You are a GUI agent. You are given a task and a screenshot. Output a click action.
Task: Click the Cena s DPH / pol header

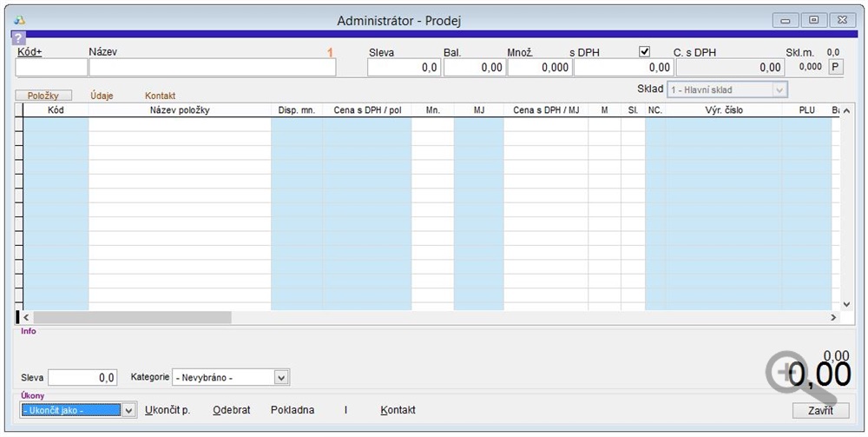click(x=367, y=110)
